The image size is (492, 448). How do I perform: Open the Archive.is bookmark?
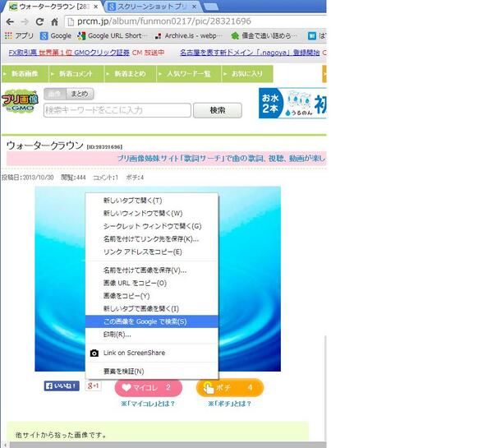[188, 36]
